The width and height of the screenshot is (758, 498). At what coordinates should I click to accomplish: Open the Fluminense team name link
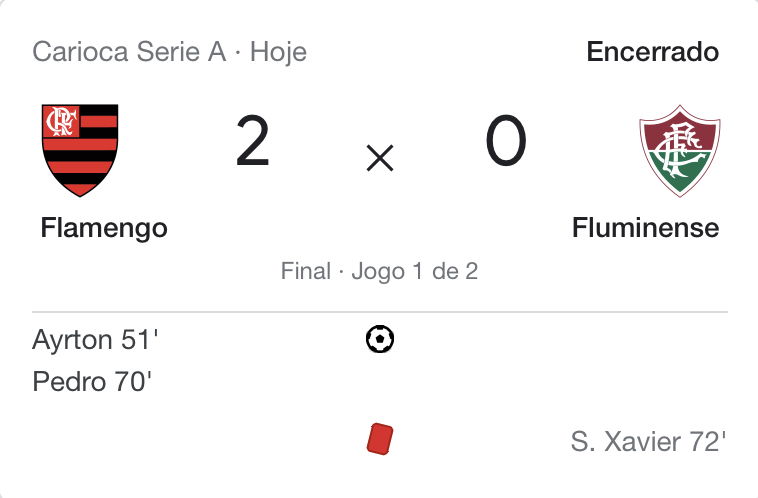point(645,228)
